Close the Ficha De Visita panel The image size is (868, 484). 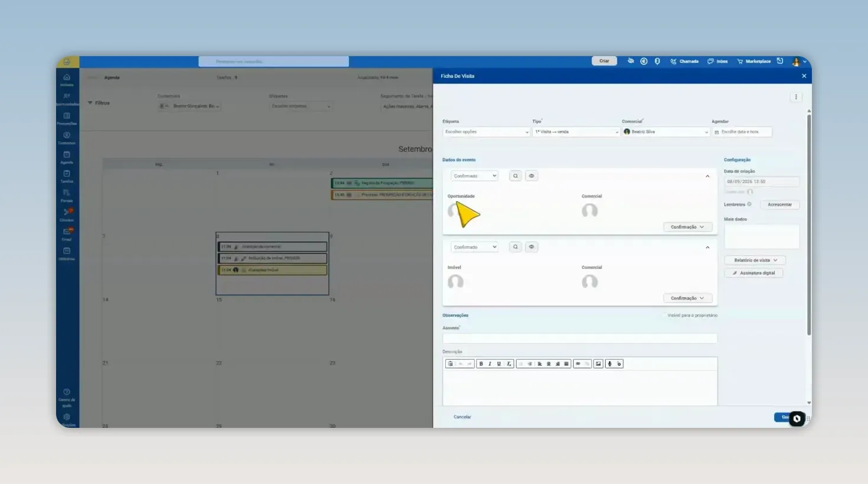pos(804,76)
